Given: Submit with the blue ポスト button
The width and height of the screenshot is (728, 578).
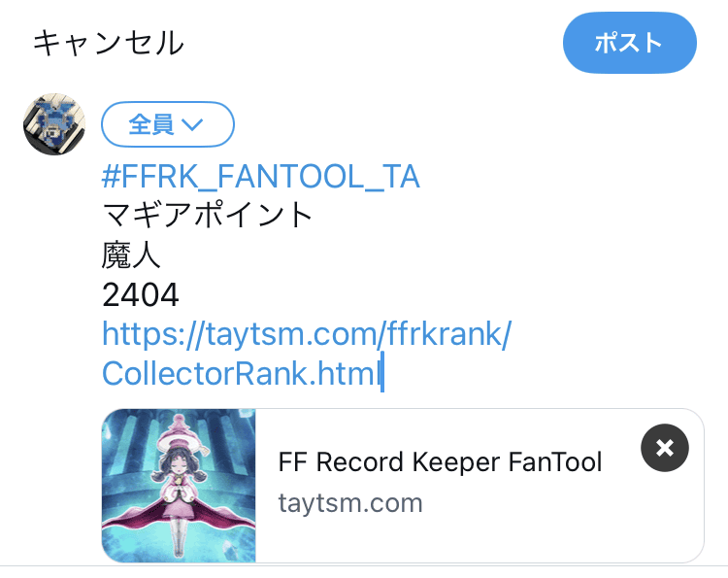Looking at the screenshot, I should tap(630, 43).
